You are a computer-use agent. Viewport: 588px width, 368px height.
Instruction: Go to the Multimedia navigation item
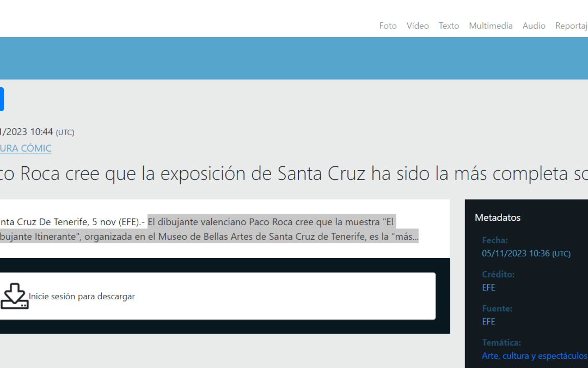[x=491, y=26]
